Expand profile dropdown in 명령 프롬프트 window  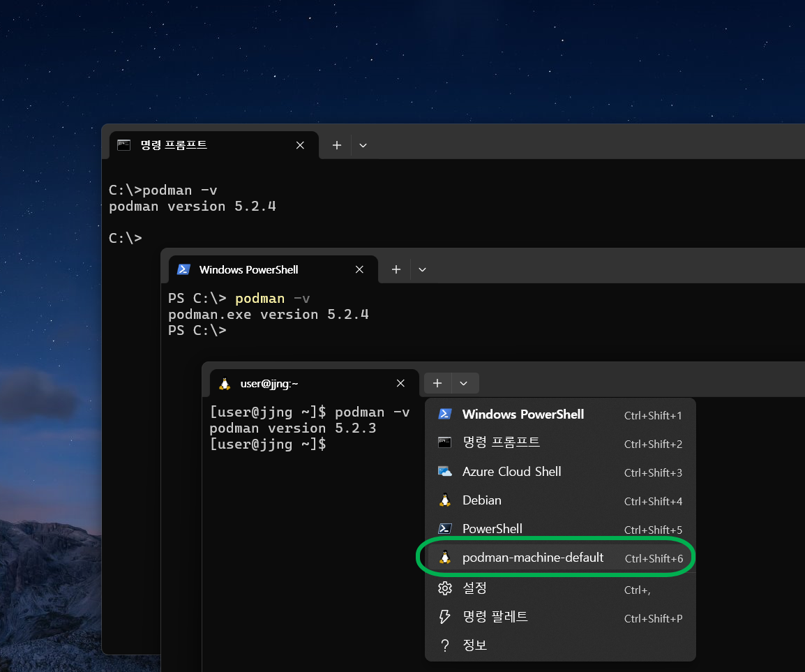[363, 145]
